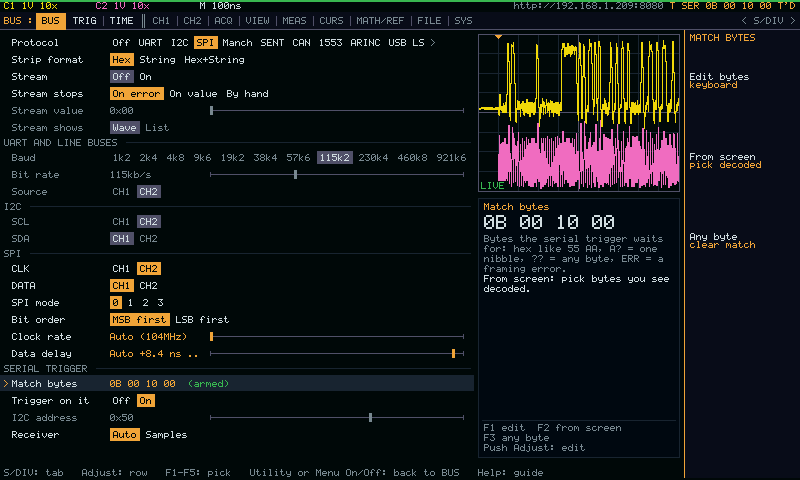
Task: Select the 9k6 baud rate
Action: click(202, 158)
